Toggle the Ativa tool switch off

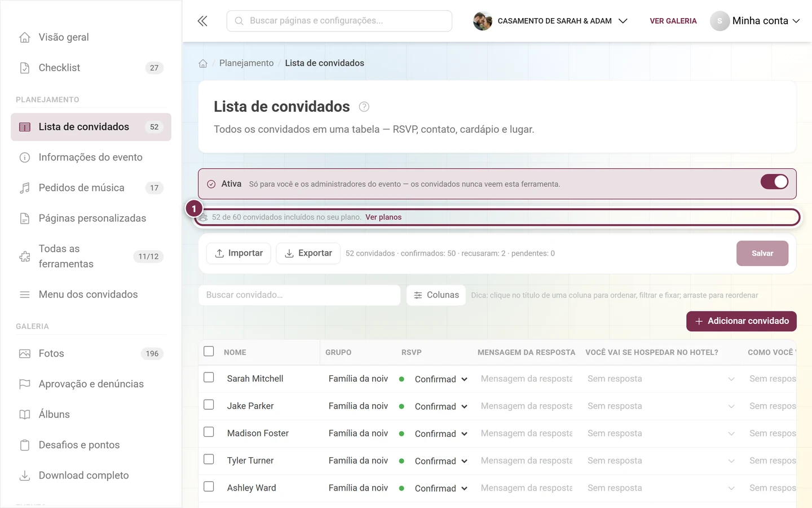(774, 182)
